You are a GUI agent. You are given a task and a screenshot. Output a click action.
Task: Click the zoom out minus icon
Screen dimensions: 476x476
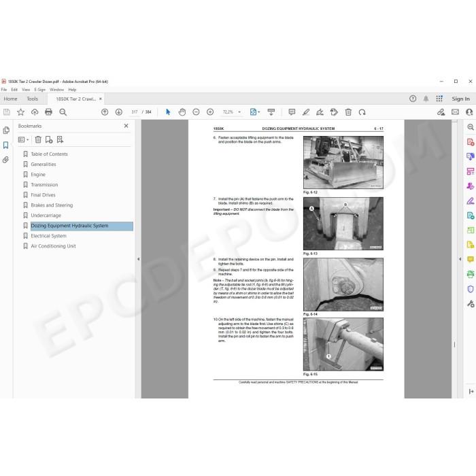pos(196,112)
